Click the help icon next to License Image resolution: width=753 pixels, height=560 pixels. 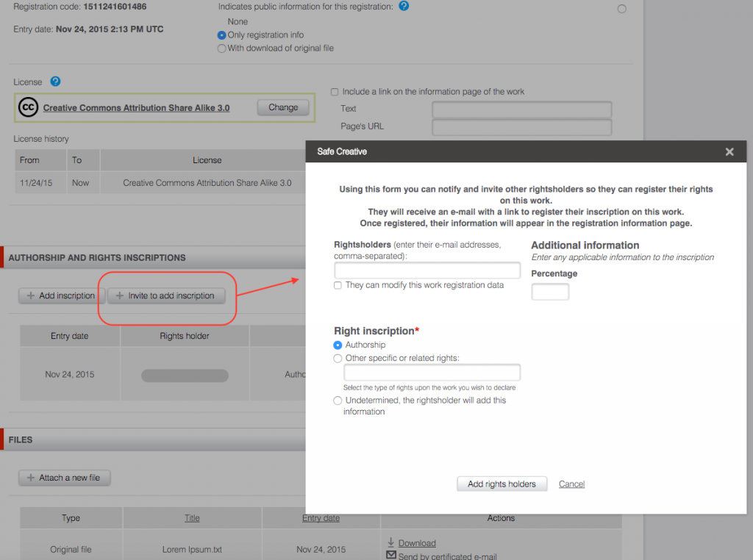[55, 82]
